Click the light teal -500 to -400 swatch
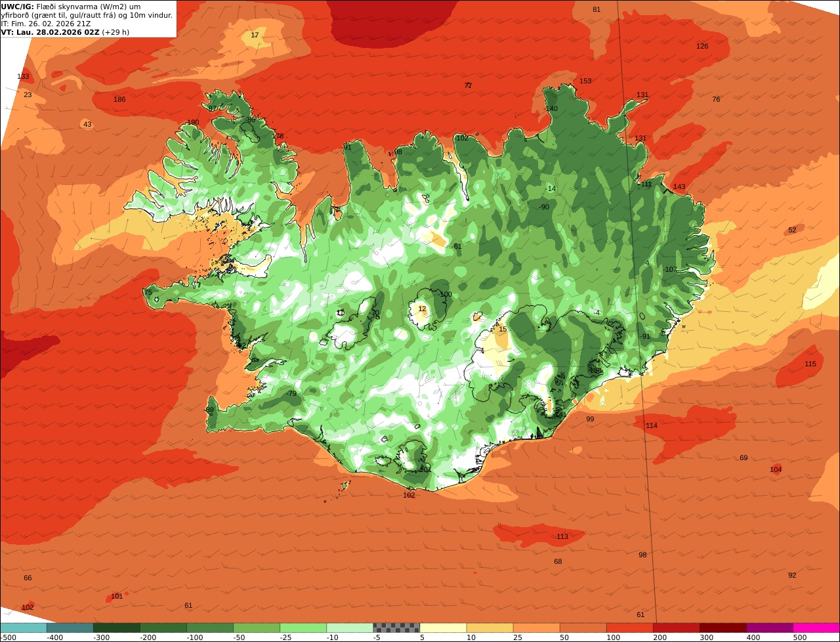Viewport: 840px width, 642px height. [24, 628]
